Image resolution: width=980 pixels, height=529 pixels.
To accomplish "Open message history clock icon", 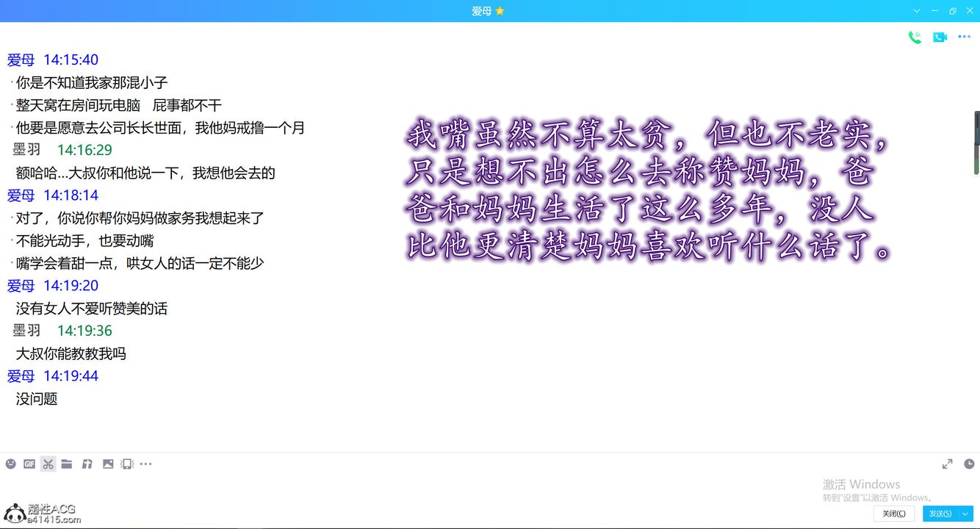I will click(969, 464).
